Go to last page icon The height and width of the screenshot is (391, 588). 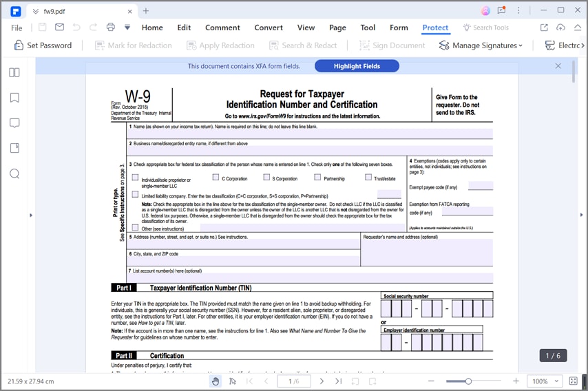(338, 381)
